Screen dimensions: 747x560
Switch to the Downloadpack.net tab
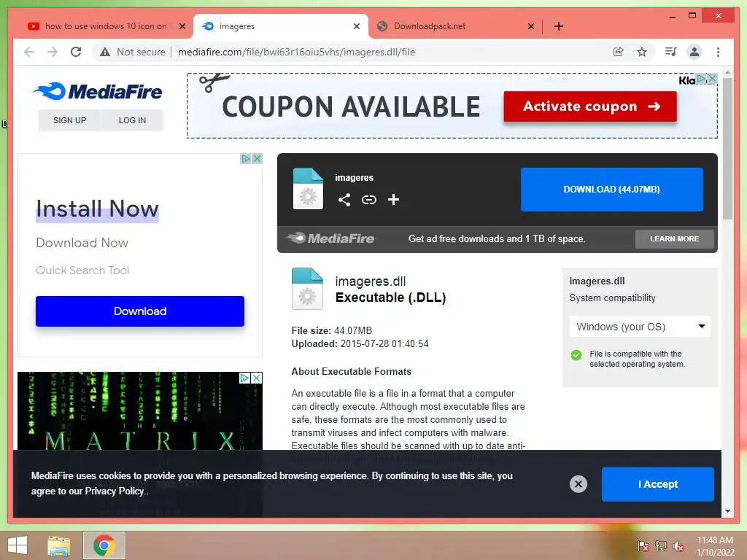pos(455,26)
